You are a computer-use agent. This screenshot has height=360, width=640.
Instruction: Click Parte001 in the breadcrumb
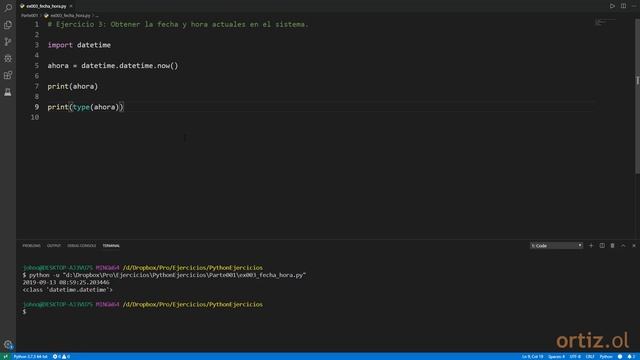29,16
